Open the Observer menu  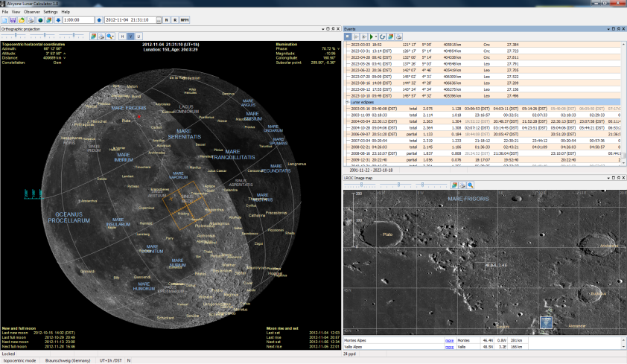click(32, 12)
